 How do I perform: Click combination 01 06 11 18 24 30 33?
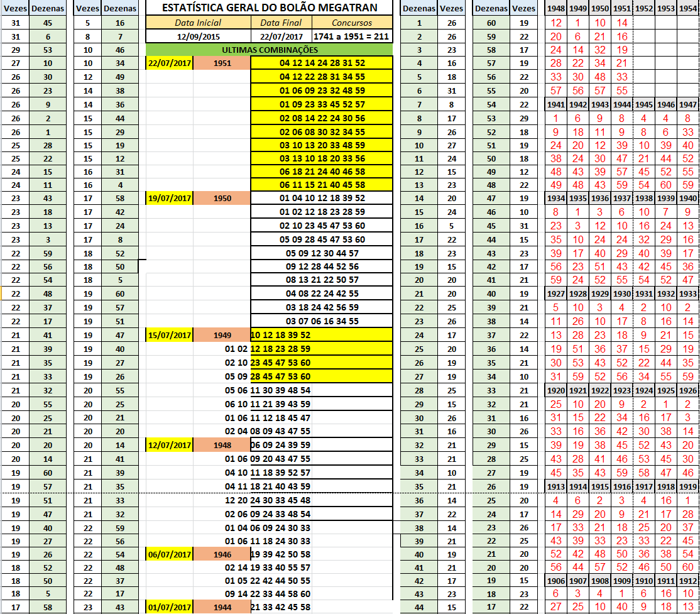click(268, 541)
